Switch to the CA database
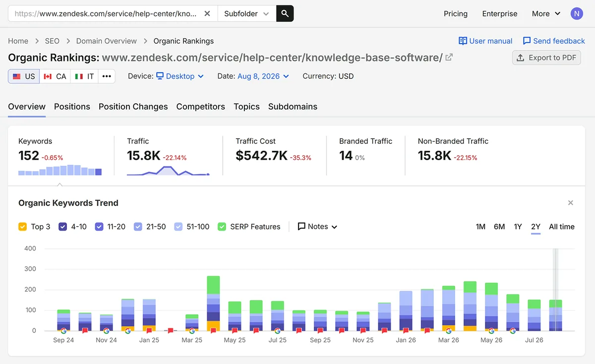Screen dimensions: 595x364 (55, 76)
